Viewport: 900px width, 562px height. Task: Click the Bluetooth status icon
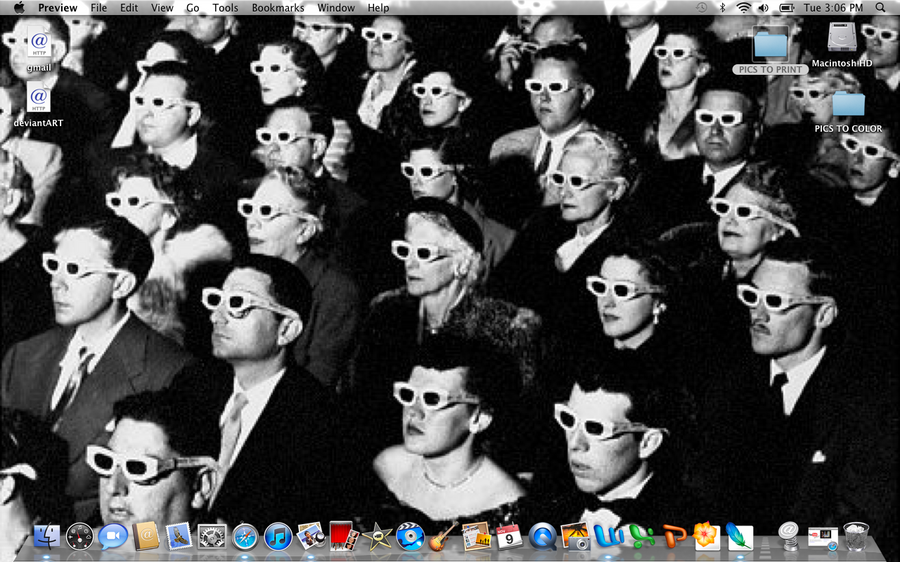723,7
